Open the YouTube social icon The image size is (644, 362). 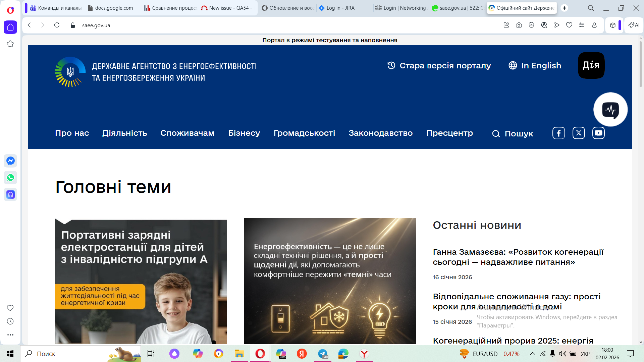point(598,133)
